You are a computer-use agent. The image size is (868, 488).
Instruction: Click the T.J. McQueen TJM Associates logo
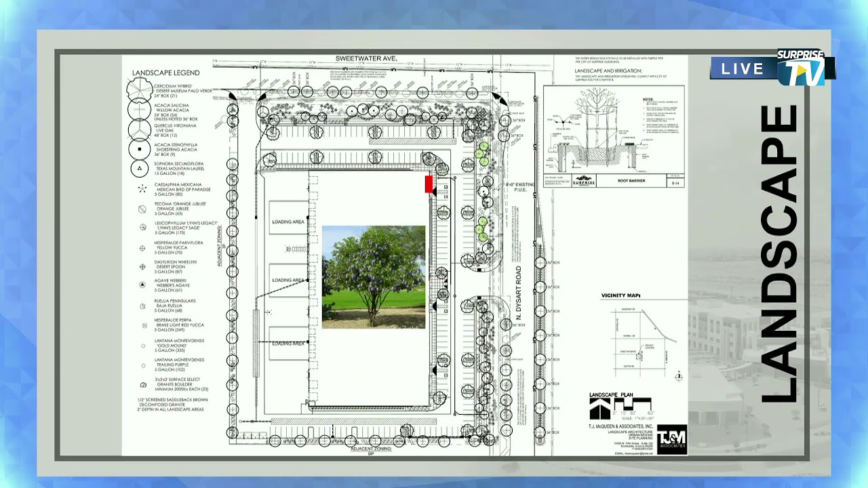(x=672, y=439)
